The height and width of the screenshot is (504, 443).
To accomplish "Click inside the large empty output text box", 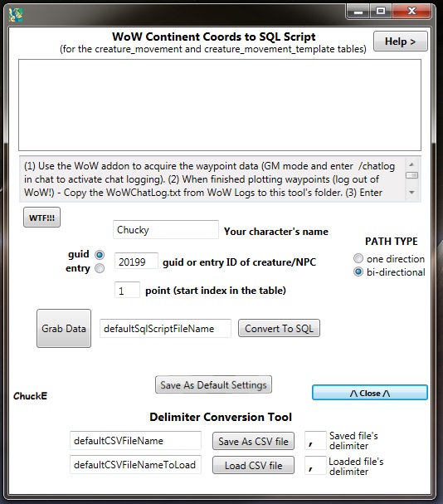I will pyautogui.click(x=220, y=105).
